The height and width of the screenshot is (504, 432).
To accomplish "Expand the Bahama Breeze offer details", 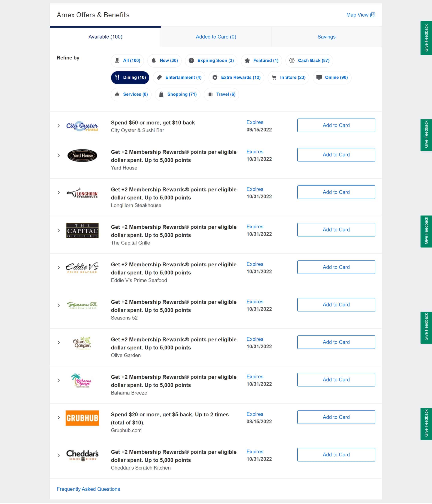I will coord(59,380).
